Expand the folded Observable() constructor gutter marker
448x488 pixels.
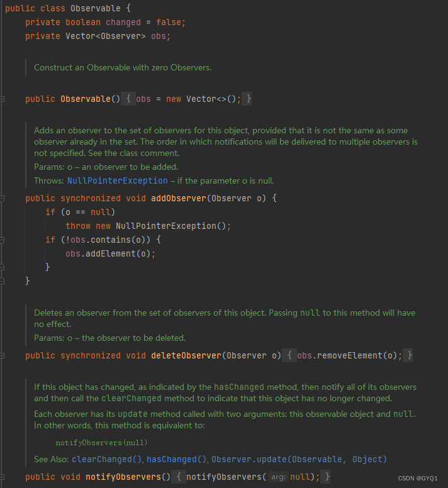coord(3,99)
